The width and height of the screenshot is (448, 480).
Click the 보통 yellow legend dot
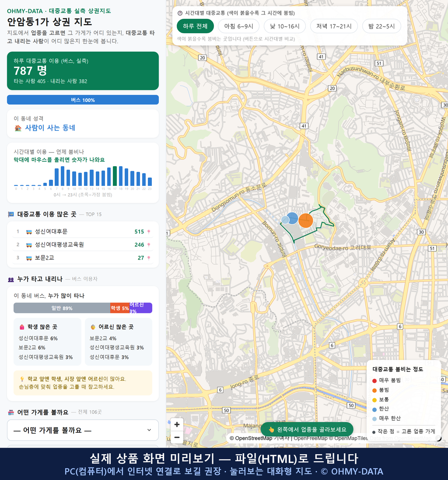pyautogui.click(x=374, y=400)
